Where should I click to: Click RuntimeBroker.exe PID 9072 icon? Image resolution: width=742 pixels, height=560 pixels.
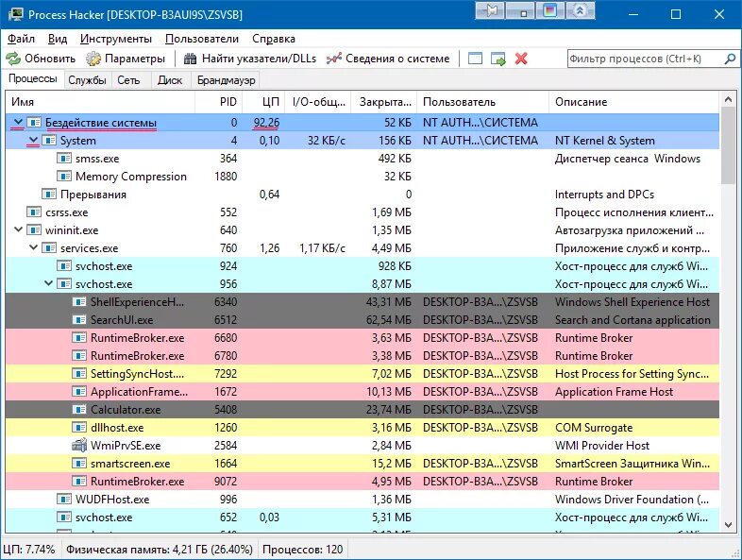pyautogui.click(x=79, y=482)
